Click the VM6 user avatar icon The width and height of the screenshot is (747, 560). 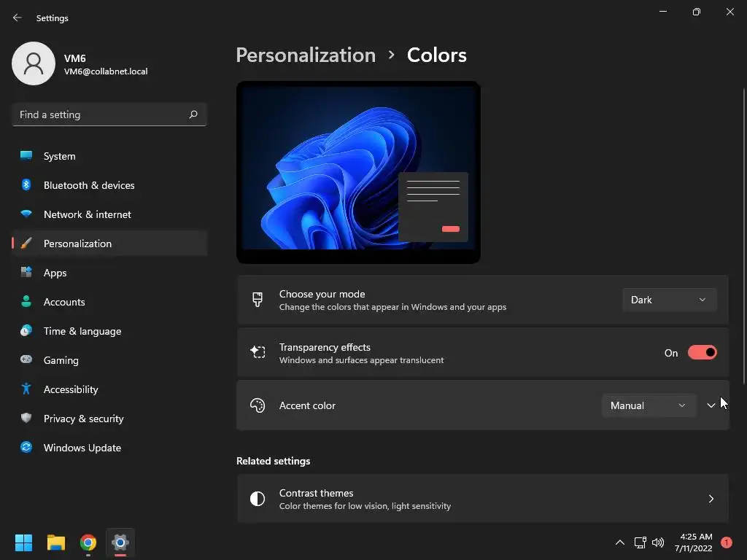[x=34, y=63]
